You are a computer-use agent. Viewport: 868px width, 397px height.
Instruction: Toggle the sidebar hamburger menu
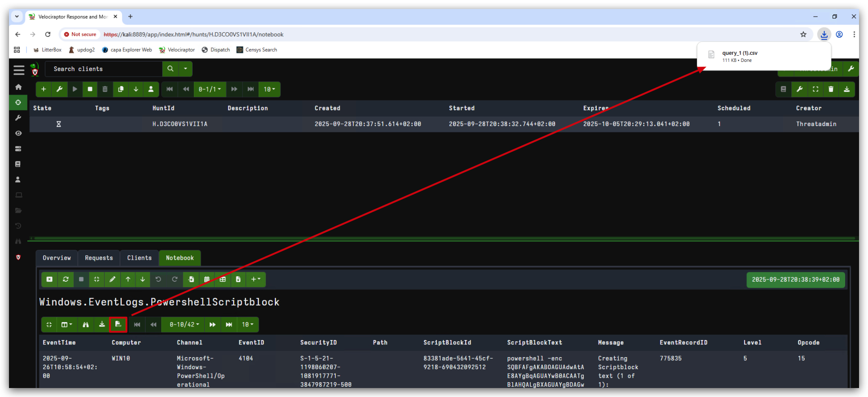(x=19, y=70)
